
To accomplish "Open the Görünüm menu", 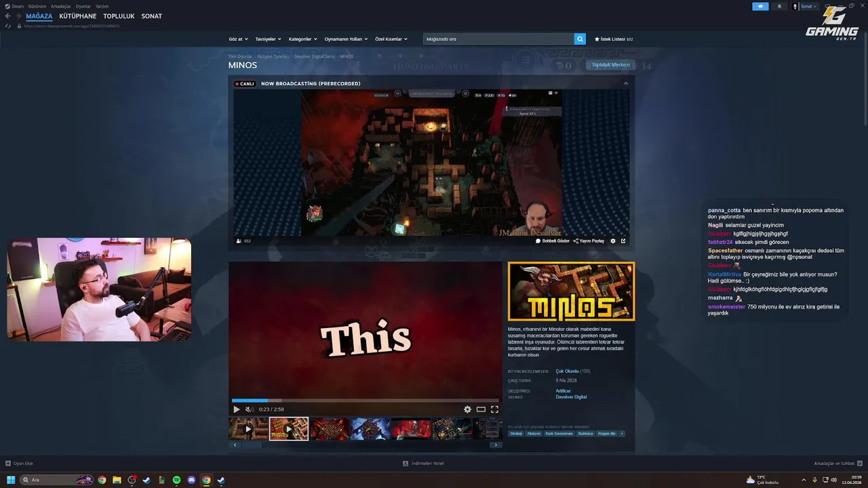I will pyautogui.click(x=37, y=6).
